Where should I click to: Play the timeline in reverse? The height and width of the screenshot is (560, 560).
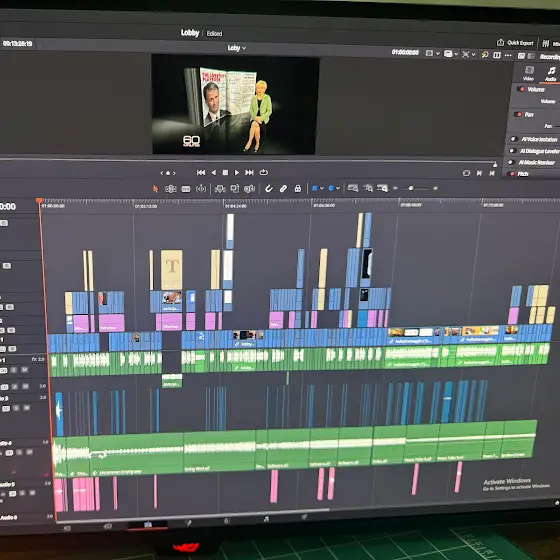(x=214, y=172)
